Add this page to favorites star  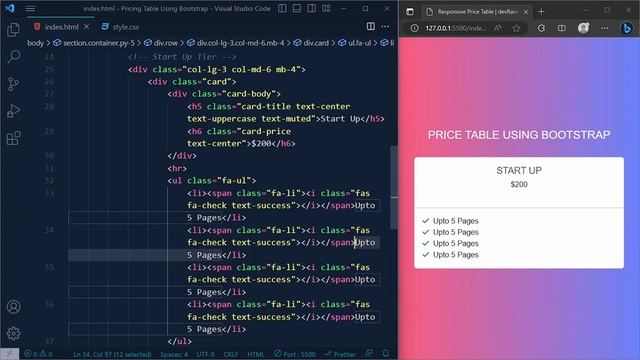[x=516, y=28]
